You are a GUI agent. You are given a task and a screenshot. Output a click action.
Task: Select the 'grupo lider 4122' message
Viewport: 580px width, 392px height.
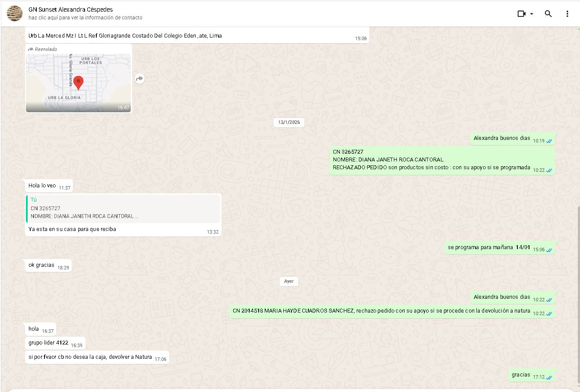(48, 343)
